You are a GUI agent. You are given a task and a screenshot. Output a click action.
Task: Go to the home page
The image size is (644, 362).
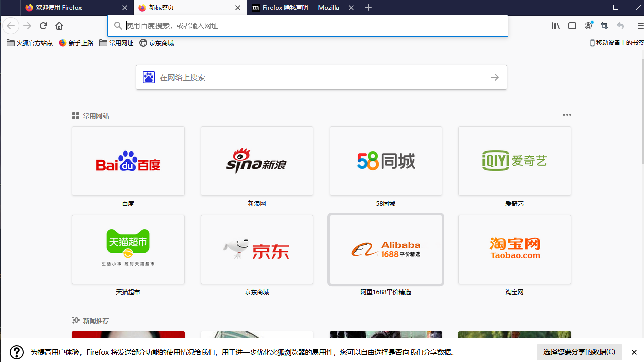click(x=59, y=26)
